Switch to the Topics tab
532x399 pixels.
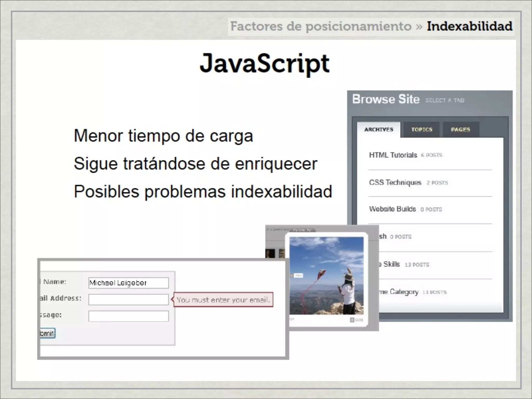click(x=421, y=130)
